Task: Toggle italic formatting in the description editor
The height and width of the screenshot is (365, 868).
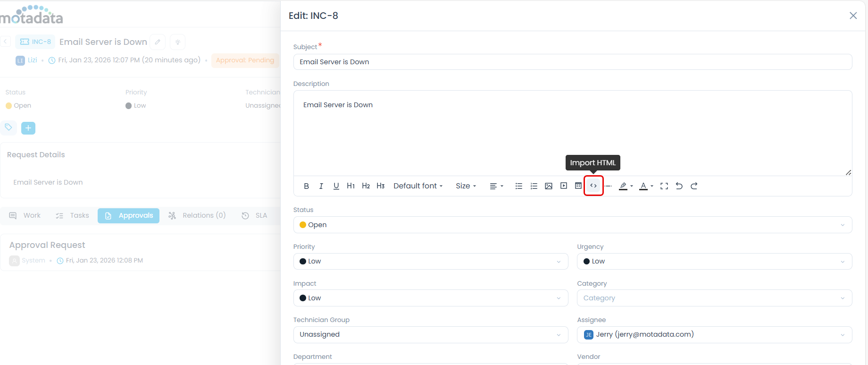Action: [x=321, y=186]
